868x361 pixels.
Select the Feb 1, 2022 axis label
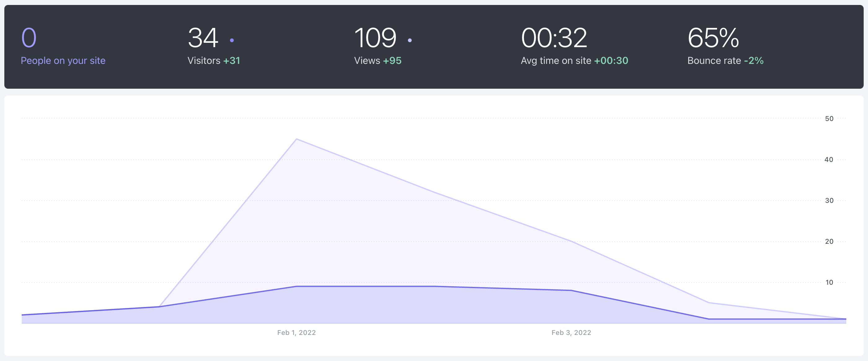[x=297, y=332]
